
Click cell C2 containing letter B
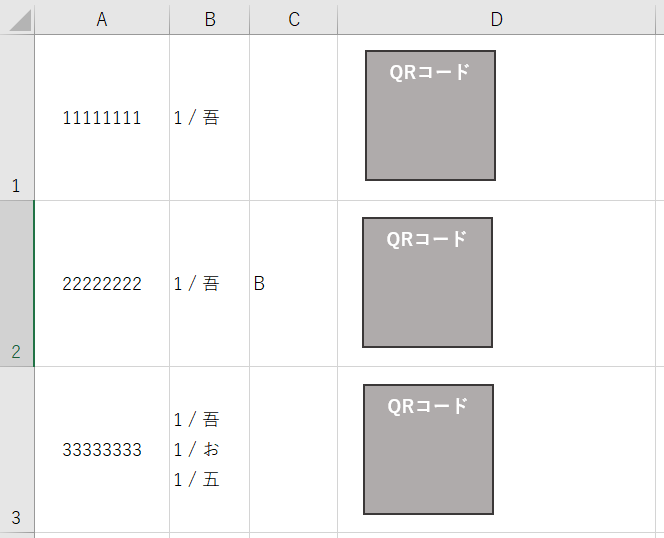click(x=294, y=284)
